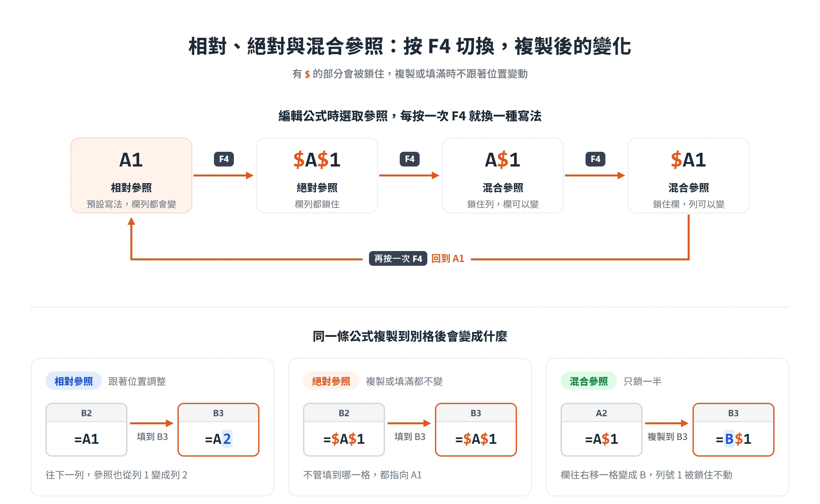The width and height of the screenshot is (820, 504).
Task: Click the 再按一次 F4 dark badge
Action: click(x=398, y=258)
